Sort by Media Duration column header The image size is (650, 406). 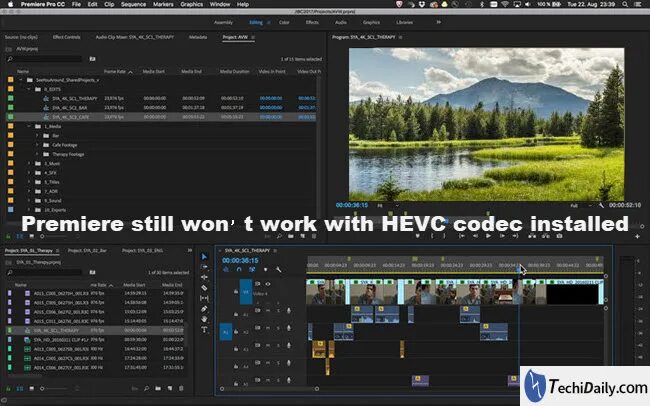pos(234,71)
